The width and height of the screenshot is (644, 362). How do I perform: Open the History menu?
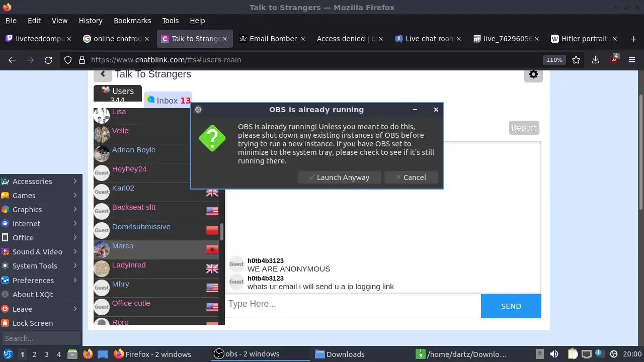click(x=91, y=21)
